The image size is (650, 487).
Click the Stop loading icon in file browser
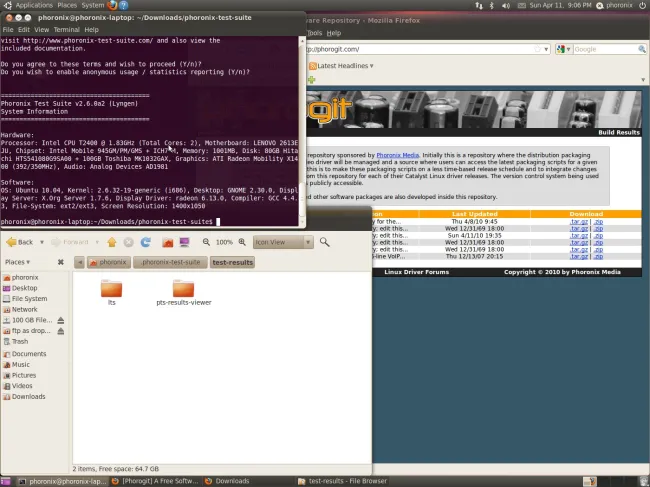(x=129, y=242)
